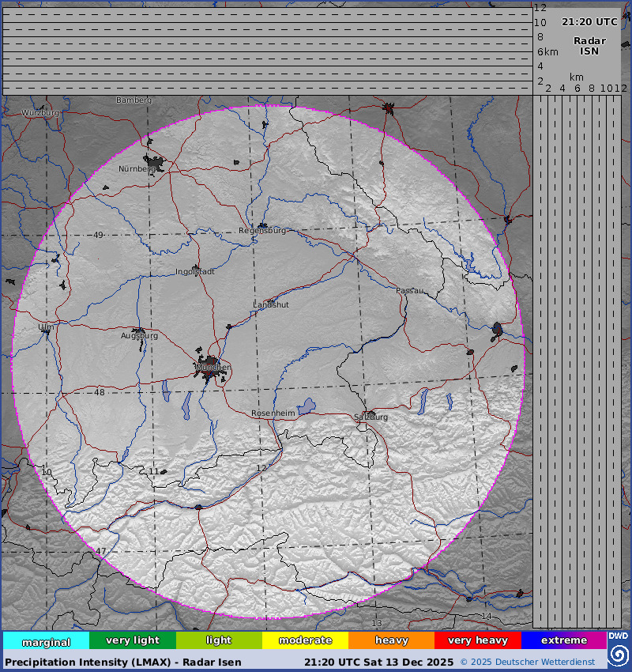Select the very light green swatch

pos(133,640)
